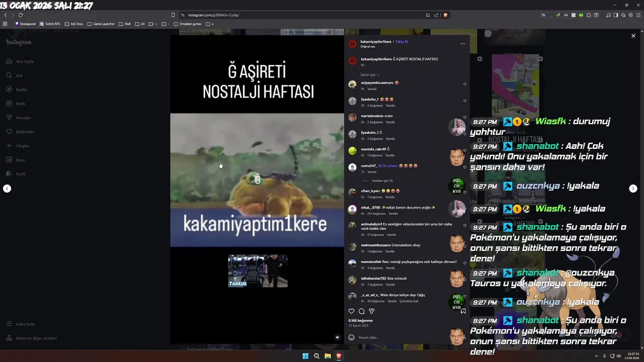Open Keşfet in the sidebar
This screenshot has width=644, height=362.
[17, 89]
